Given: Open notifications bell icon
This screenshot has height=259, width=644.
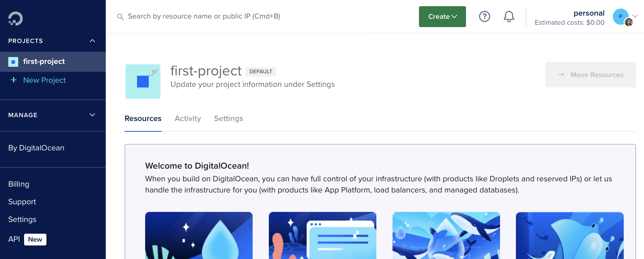Looking at the screenshot, I should coord(509,16).
